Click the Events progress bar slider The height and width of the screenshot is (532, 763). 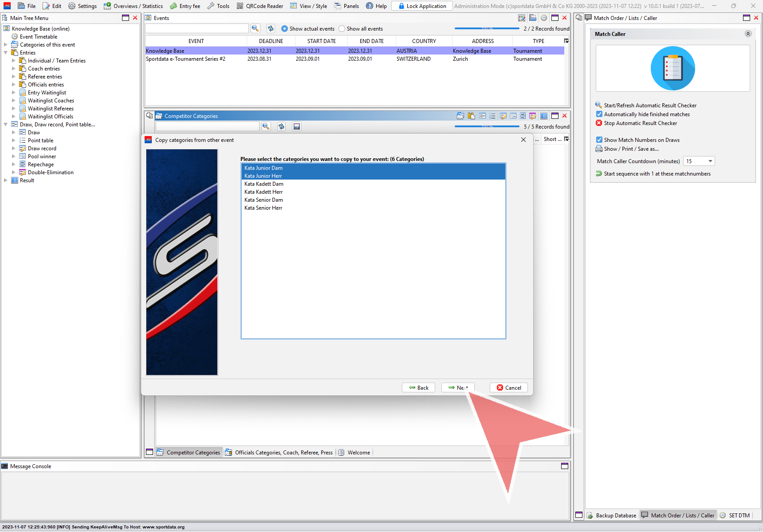[x=487, y=28]
